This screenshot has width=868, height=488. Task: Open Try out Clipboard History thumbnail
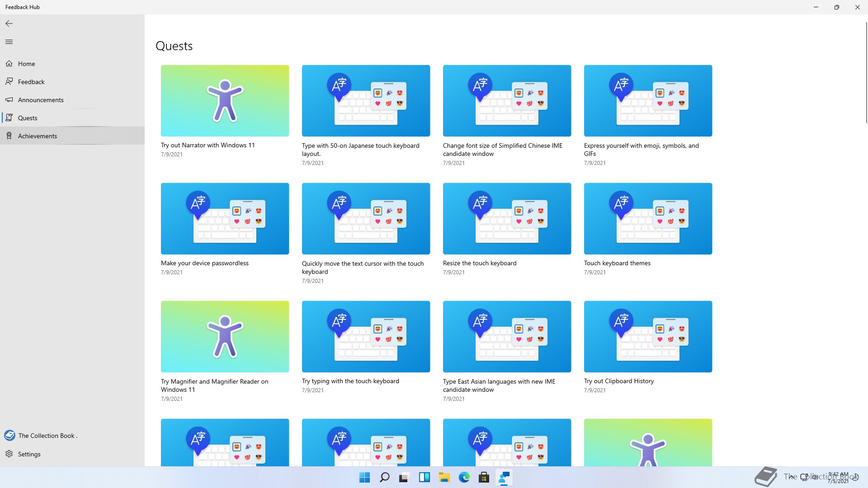[648, 337]
